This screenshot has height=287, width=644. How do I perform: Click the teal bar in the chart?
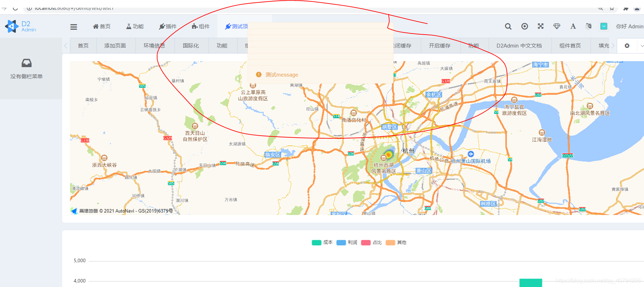pyautogui.click(x=530, y=283)
